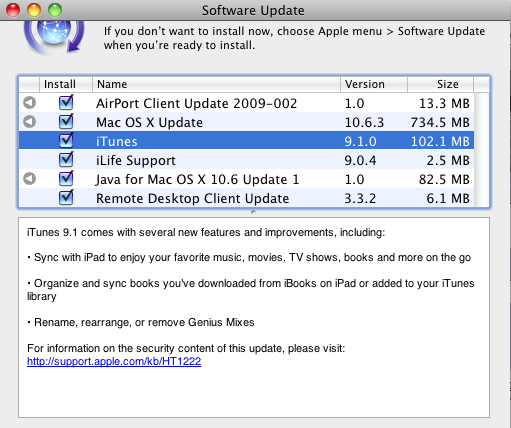Image resolution: width=511 pixels, height=428 pixels.
Task: Click the 82.5 MB size cell
Action: 444,179
